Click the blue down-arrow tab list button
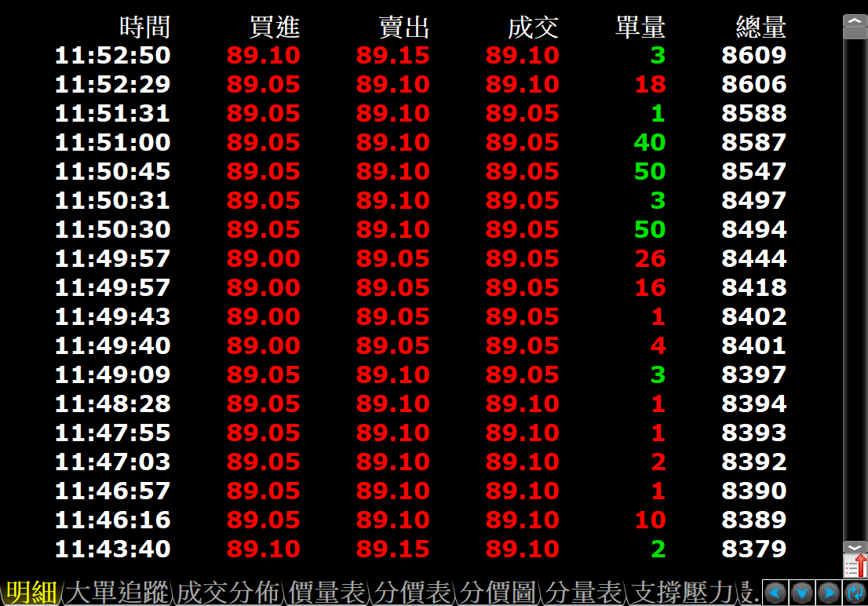Image resolution: width=868 pixels, height=606 pixels. [802, 593]
